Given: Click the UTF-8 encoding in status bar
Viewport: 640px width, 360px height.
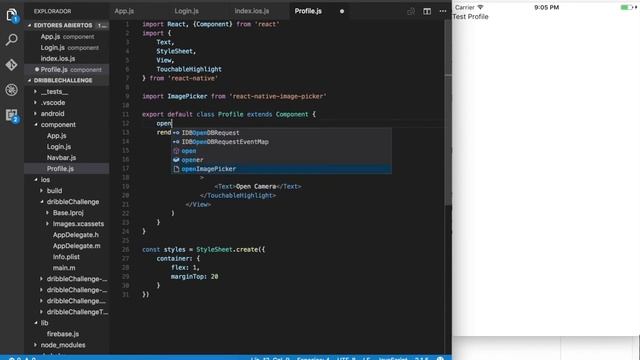Looking at the screenshot, I should pyautogui.click(x=346, y=358).
